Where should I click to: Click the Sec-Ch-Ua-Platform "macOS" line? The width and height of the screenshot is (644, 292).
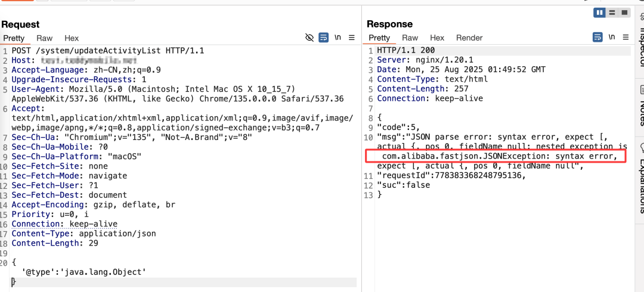pyautogui.click(x=76, y=156)
